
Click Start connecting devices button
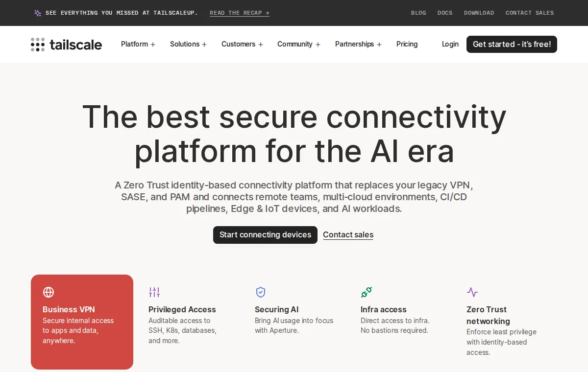coord(265,234)
